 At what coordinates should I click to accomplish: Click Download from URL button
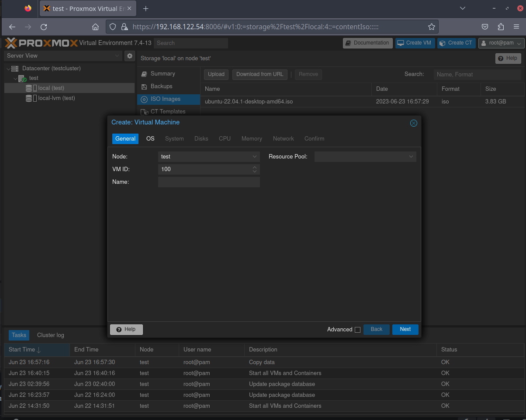[260, 74]
